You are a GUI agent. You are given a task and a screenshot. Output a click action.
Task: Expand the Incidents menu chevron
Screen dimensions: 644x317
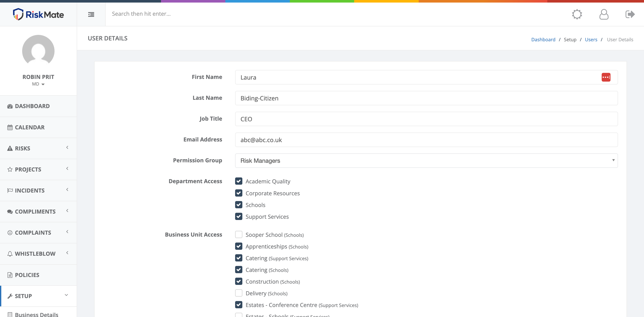point(67,190)
